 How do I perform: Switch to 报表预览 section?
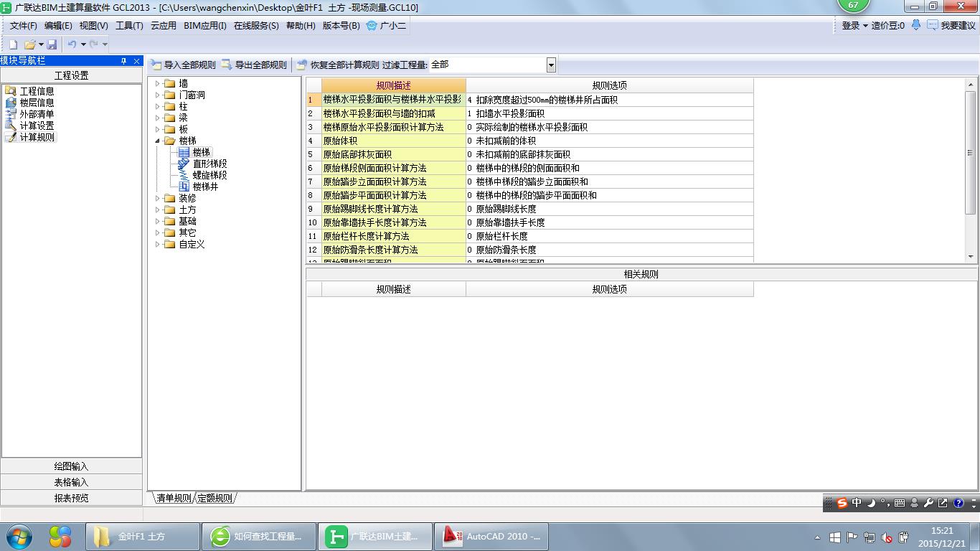(x=72, y=498)
